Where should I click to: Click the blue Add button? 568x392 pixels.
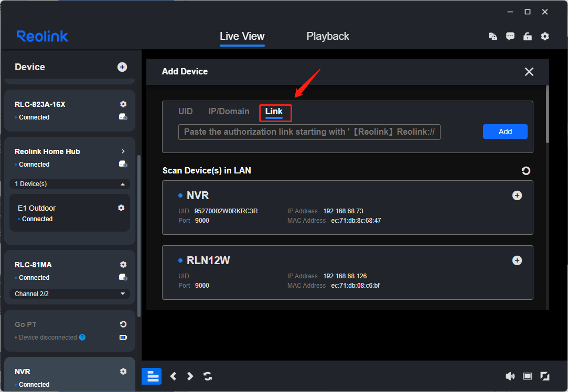coord(505,132)
